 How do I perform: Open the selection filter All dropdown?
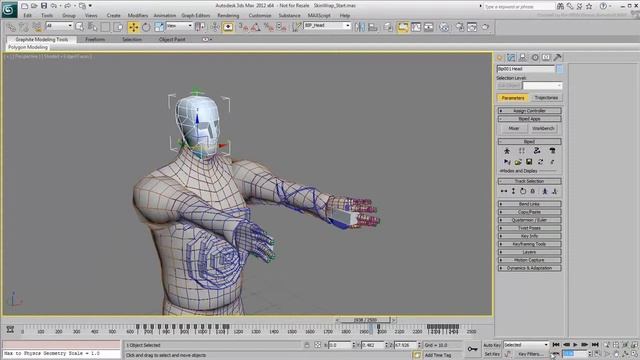[59, 26]
